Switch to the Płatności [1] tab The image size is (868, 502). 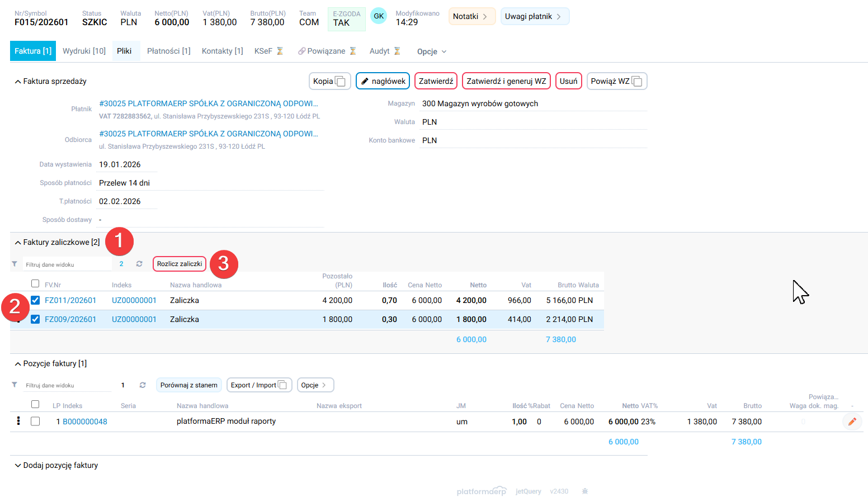click(x=168, y=51)
